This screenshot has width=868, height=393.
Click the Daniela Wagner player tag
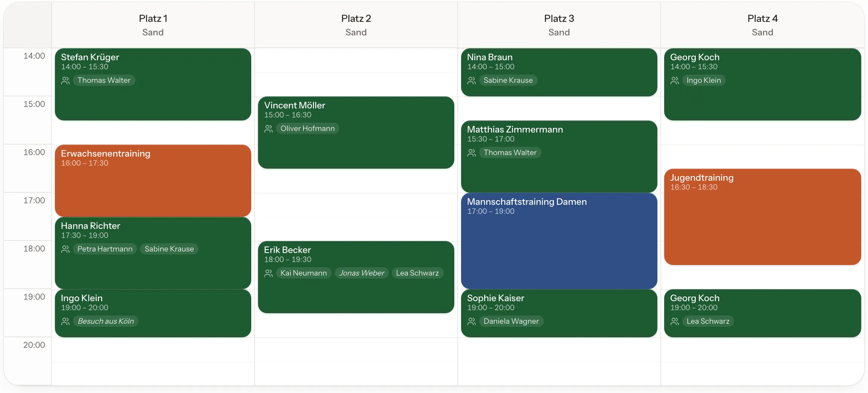tap(511, 321)
